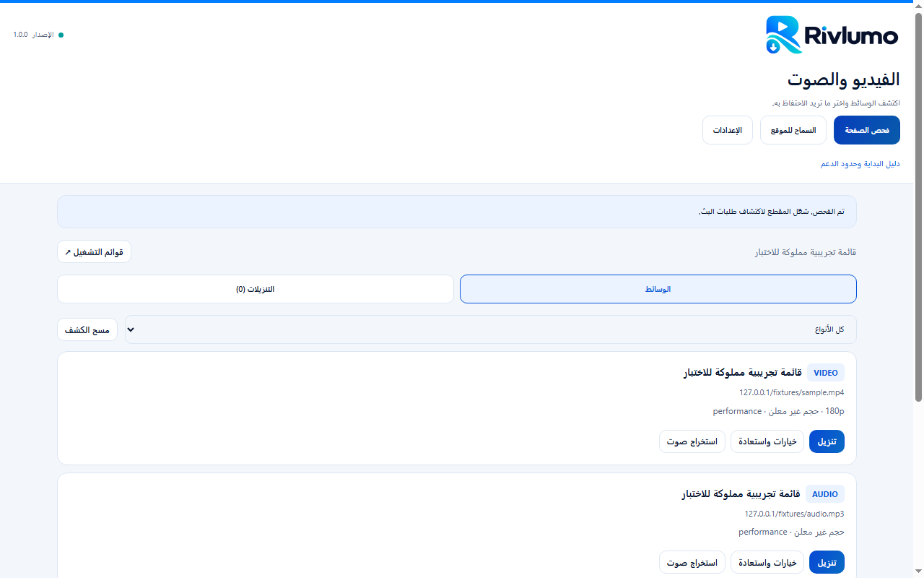The image size is (924, 578).
Task: Switch to the التنزيلات (0) tab
Action: point(256,289)
